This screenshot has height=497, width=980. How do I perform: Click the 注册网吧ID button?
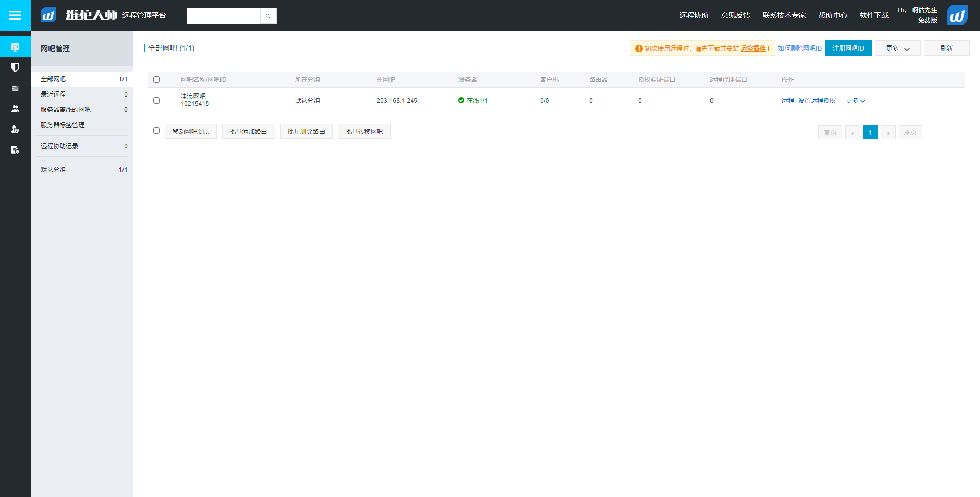click(848, 49)
